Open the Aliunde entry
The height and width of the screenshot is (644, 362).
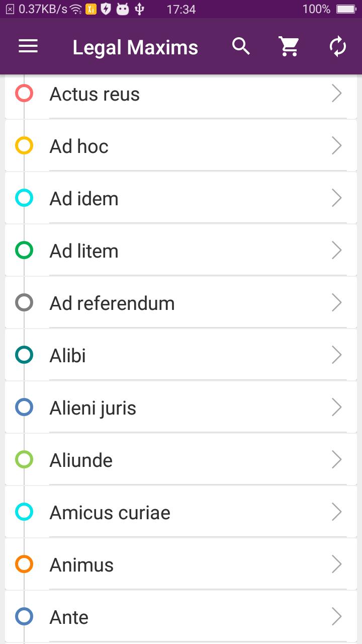coord(81,460)
